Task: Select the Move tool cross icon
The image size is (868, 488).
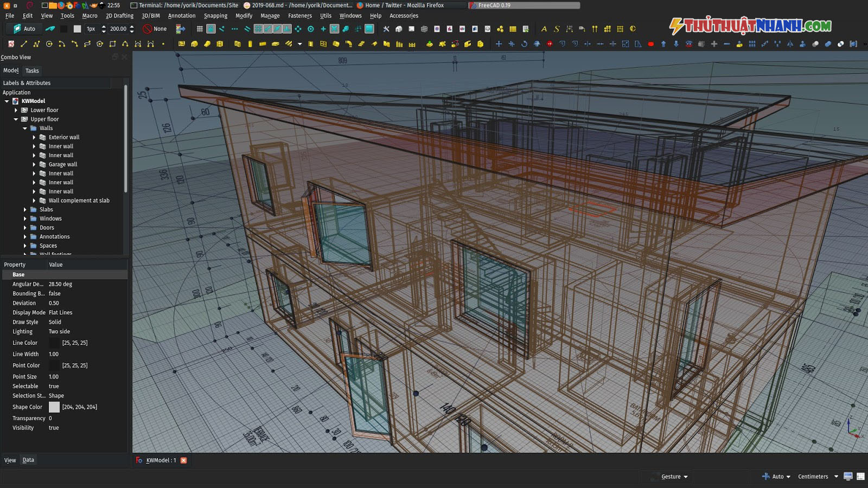Action: (x=499, y=44)
